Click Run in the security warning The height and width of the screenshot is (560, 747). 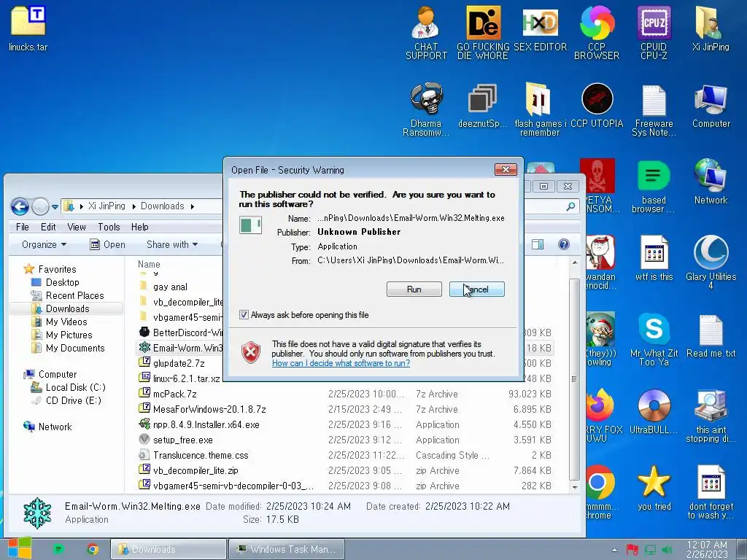coord(414,289)
